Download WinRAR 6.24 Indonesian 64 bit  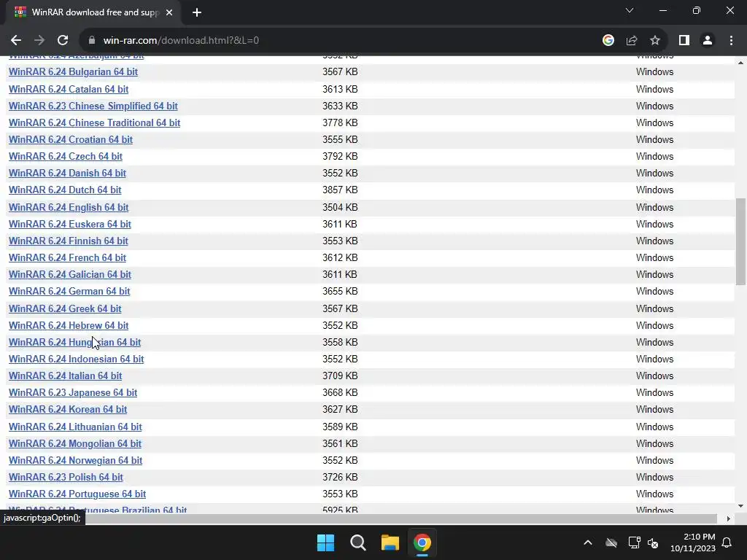(x=76, y=359)
